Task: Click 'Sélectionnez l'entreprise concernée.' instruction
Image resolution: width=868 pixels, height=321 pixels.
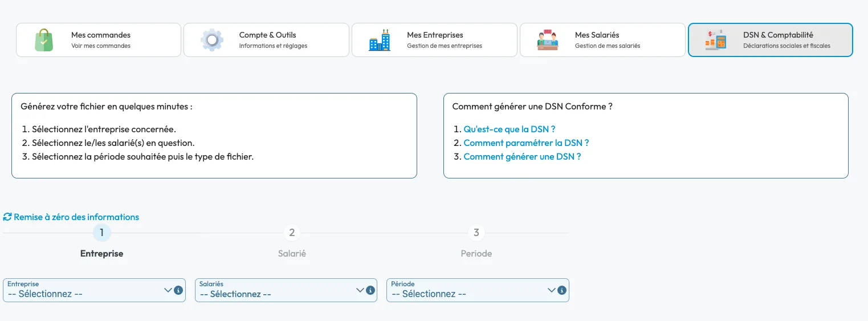Action: point(104,129)
